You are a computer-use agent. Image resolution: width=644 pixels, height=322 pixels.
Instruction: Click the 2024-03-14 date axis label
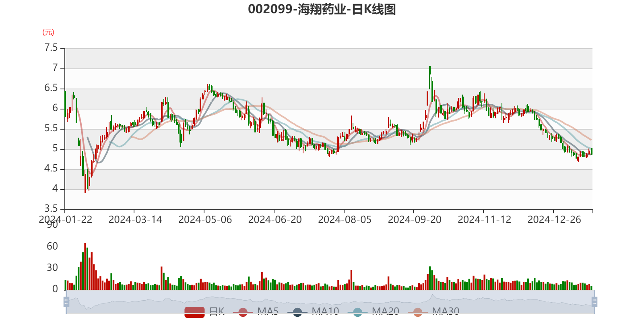(x=135, y=220)
